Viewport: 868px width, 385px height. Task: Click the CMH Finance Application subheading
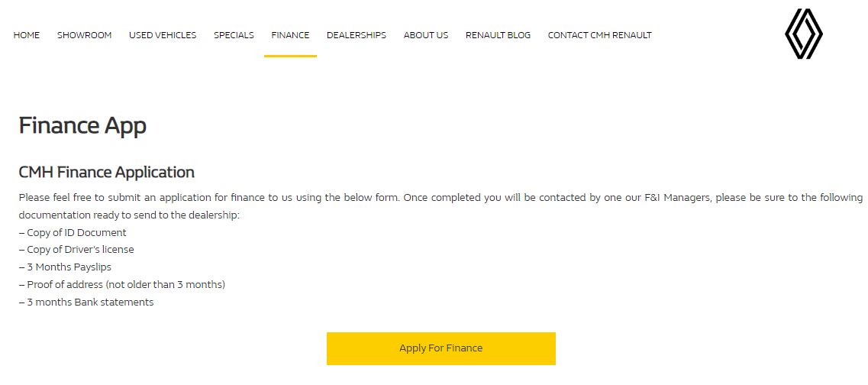click(106, 173)
